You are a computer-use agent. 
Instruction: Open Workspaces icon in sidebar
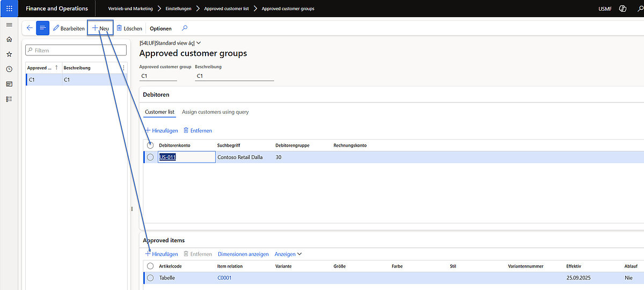pyautogui.click(x=9, y=84)
